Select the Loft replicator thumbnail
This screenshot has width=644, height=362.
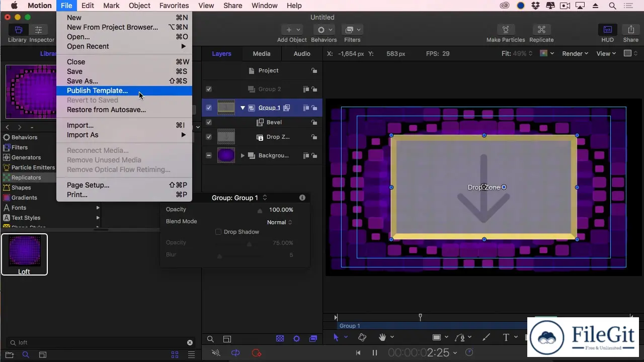[24, 254]
